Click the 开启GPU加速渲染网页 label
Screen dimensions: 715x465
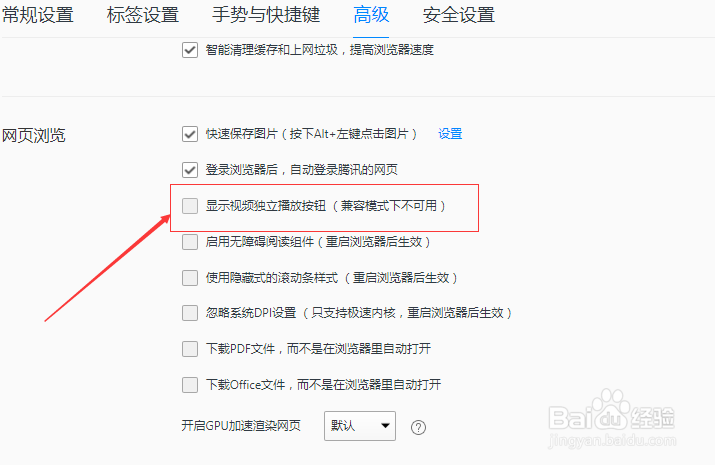coord(241,426)
